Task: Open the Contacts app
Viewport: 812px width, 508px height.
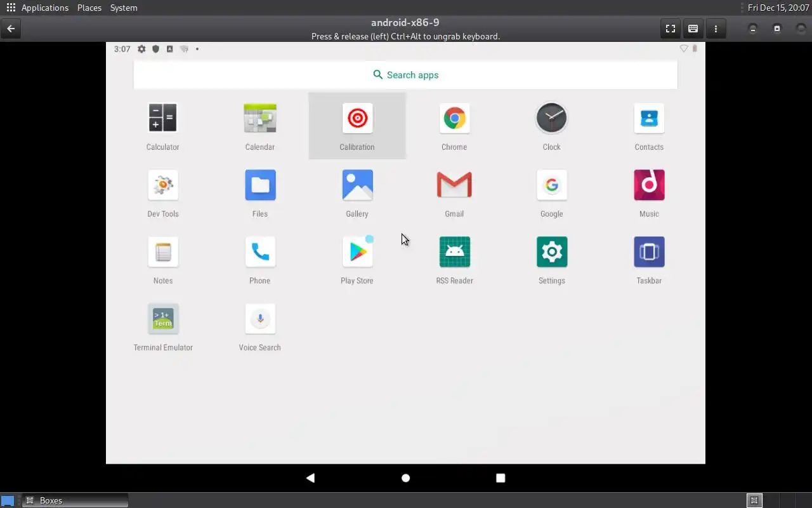Action: tap(649, 126)
